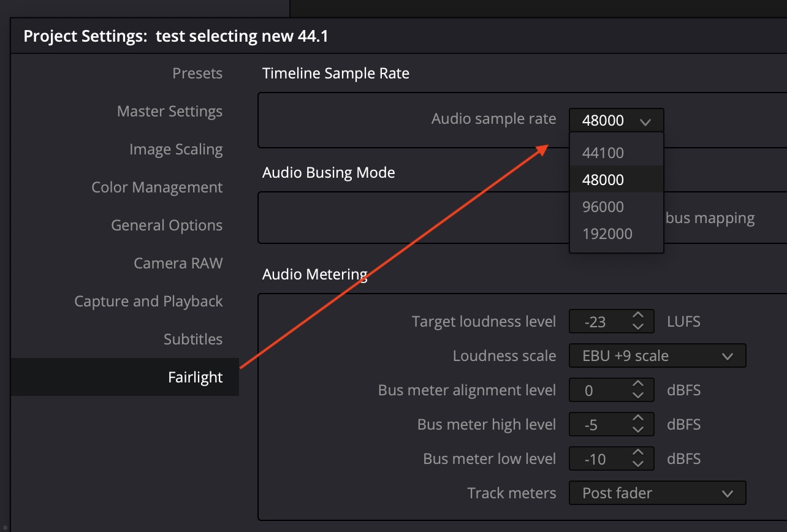Choose 48000 in the dropdown list

tap(617, 180)
